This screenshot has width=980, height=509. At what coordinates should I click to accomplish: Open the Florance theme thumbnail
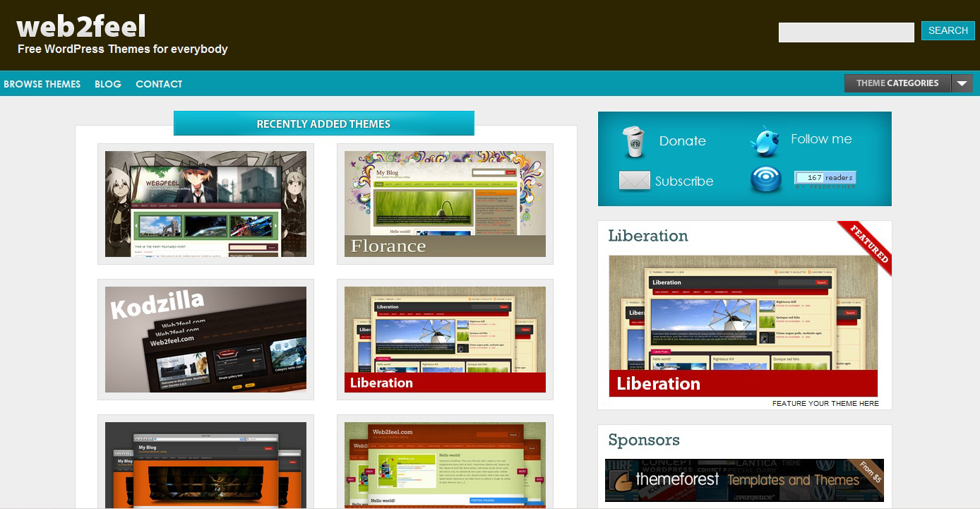click(445, 204)
